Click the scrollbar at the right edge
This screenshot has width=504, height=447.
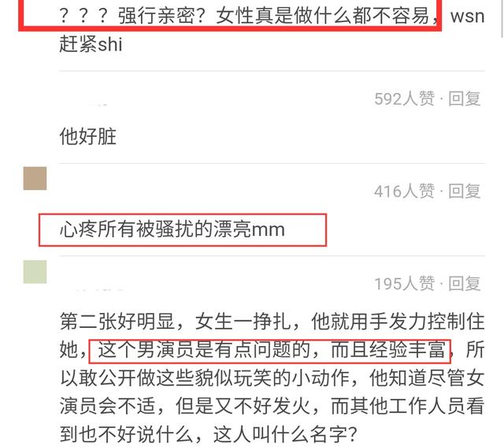[x=502, y=19]
